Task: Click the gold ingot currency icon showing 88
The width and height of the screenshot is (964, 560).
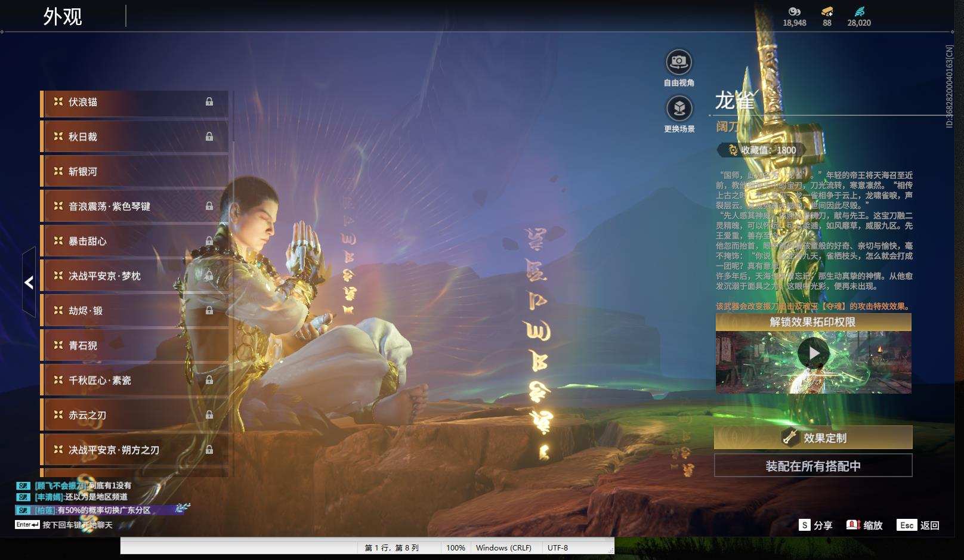Action: [x=827, y=11]
